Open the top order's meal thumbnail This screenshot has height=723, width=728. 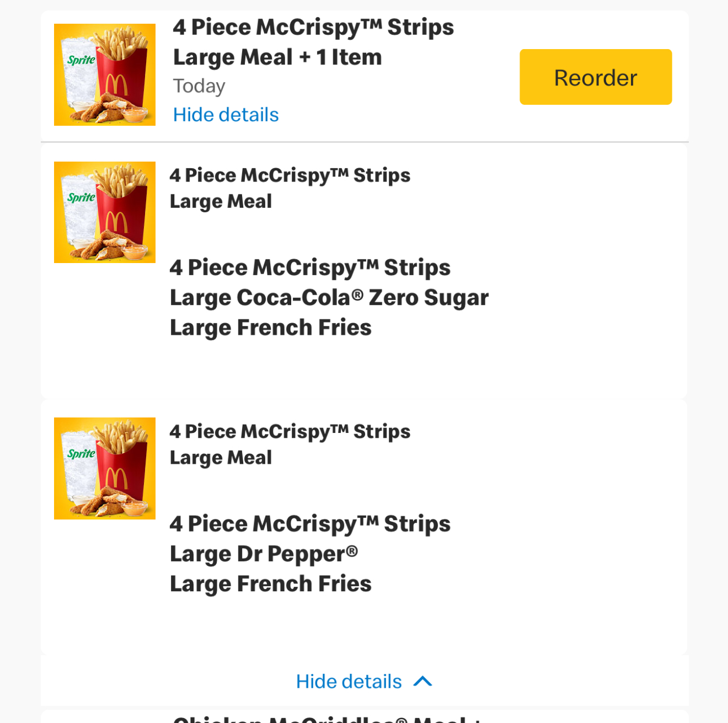coord(105,74)
